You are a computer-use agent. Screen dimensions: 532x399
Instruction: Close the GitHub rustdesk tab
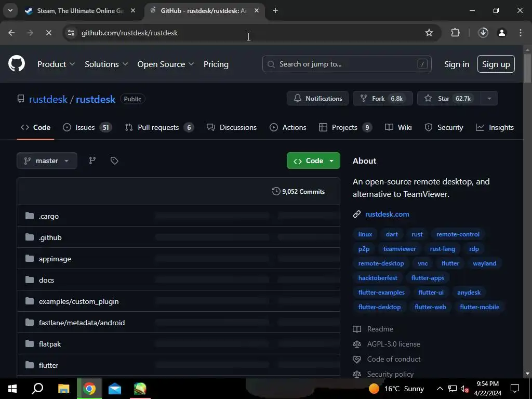pos(257,11)
